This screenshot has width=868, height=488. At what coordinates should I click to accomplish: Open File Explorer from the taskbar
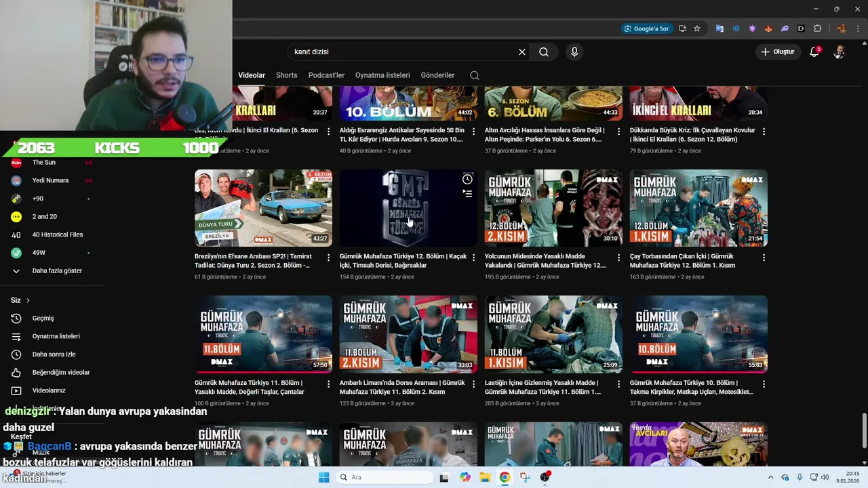485,477
